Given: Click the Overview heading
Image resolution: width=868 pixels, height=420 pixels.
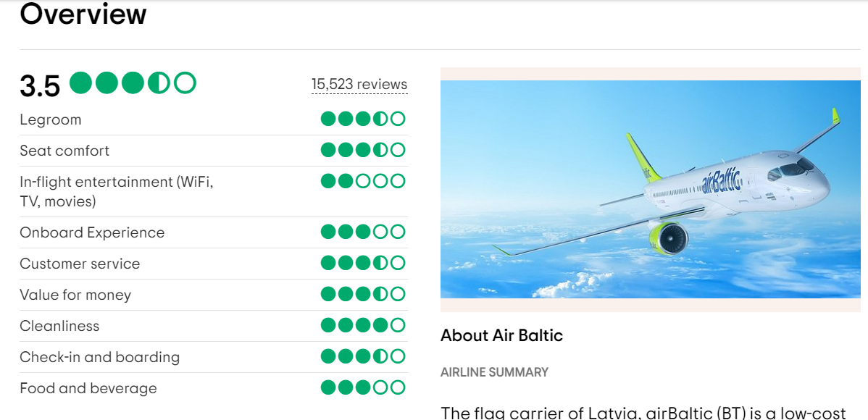Looking at the screenshot, I should click(x=83, y=14).
